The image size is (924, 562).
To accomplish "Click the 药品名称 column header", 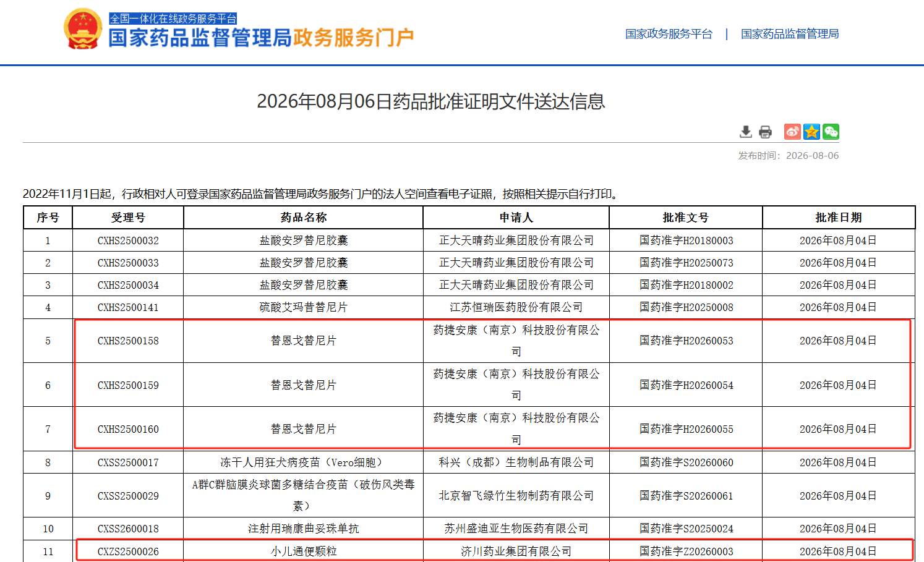I will 303,218.
